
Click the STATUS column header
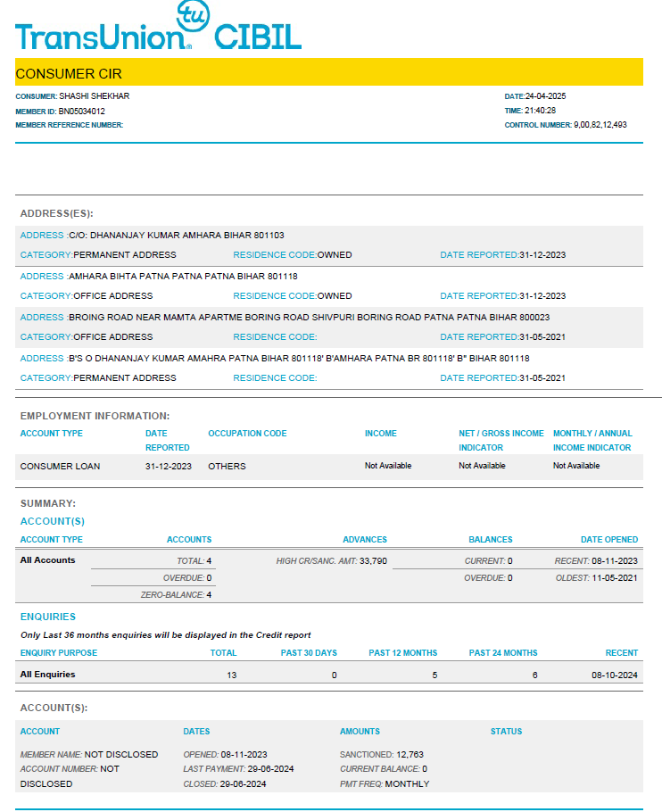pos(506,732)
